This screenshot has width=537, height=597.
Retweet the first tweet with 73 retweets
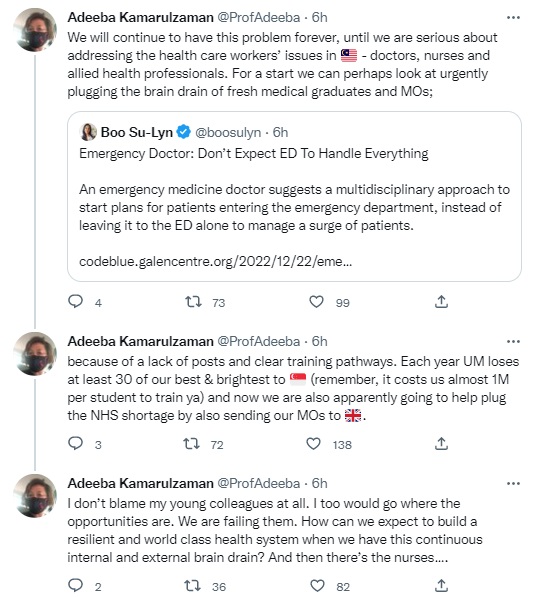click(193, 302)
